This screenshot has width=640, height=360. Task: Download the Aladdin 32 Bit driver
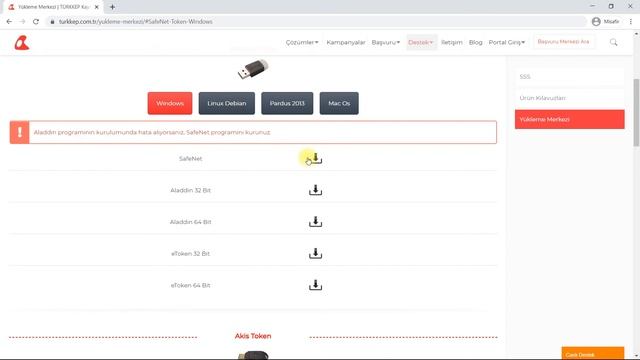pos(316,190)
